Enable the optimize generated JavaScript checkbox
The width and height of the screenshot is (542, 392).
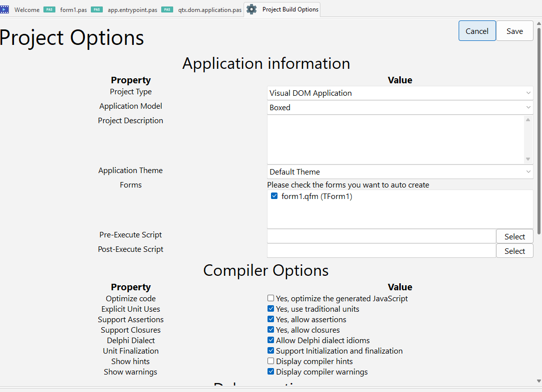[x=271, y=298]
